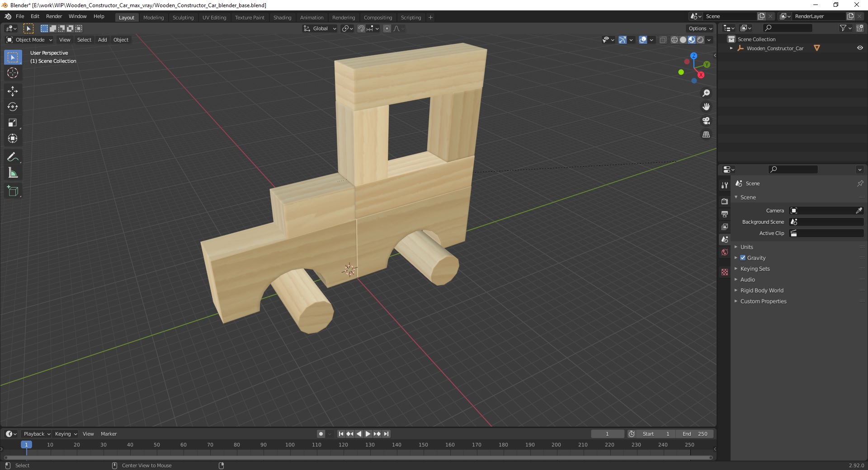The width and height of the screenshot is (868, 470).
Task: Open the viewport Add menu
Action: (103, 40)
